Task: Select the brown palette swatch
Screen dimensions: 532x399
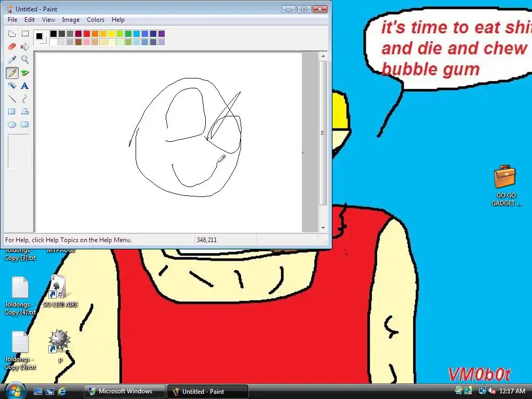Action: [x=78, y=42]
